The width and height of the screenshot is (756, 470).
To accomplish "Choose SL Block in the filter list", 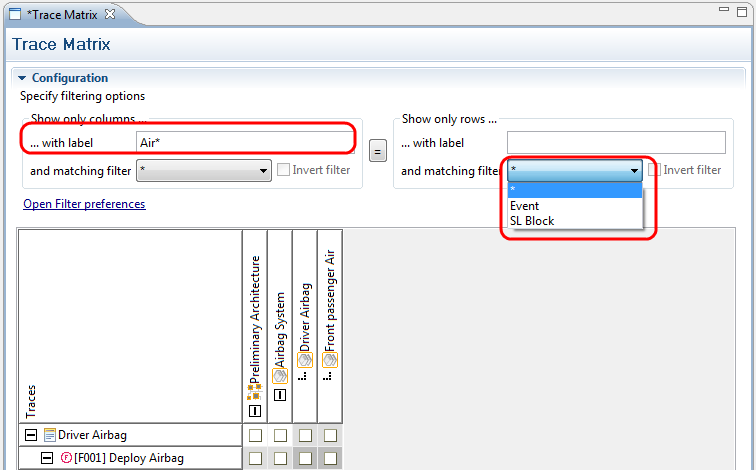I will click(x=575, y=221).
